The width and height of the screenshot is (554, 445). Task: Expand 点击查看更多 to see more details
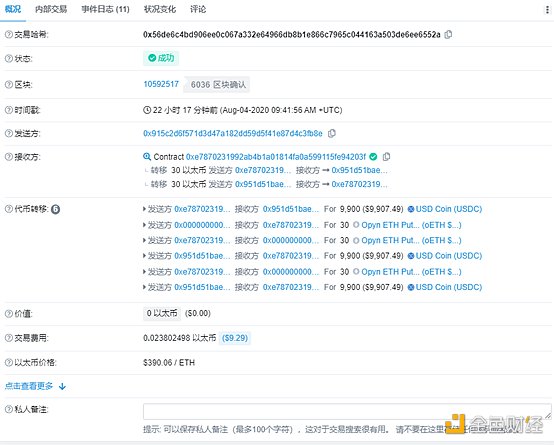[x=35, y=386]
